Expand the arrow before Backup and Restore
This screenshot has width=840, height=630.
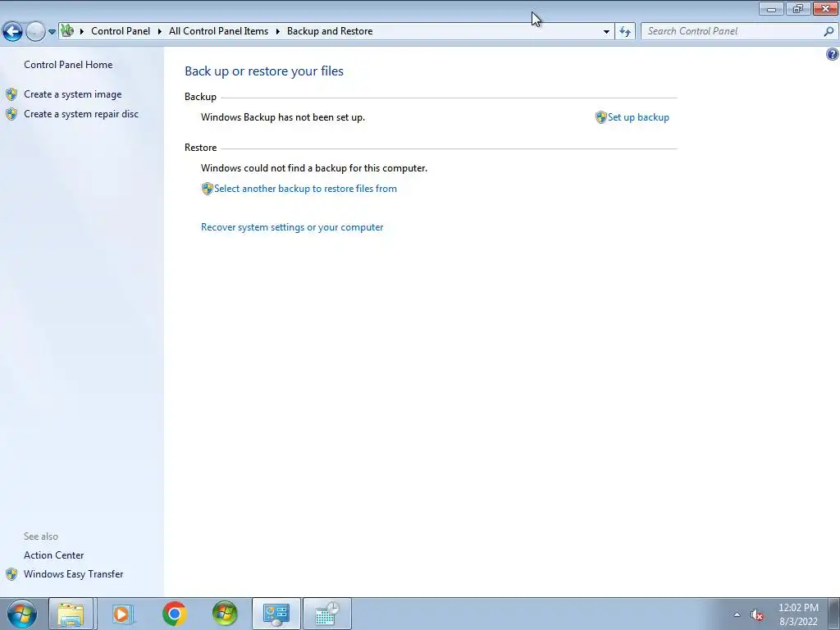click(277, 31)
